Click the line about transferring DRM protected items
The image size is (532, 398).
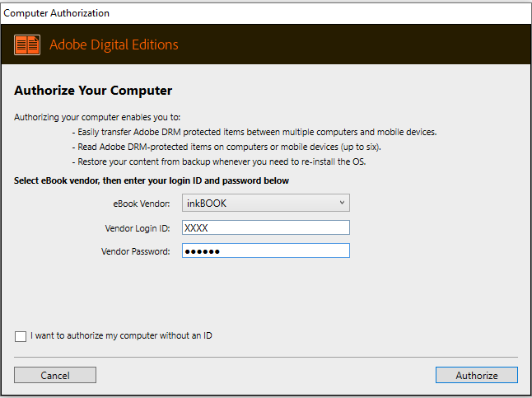[254, 132]
